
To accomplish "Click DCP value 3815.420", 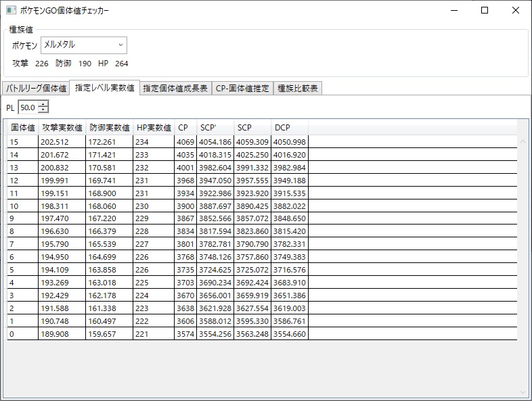I will (290, 231).
